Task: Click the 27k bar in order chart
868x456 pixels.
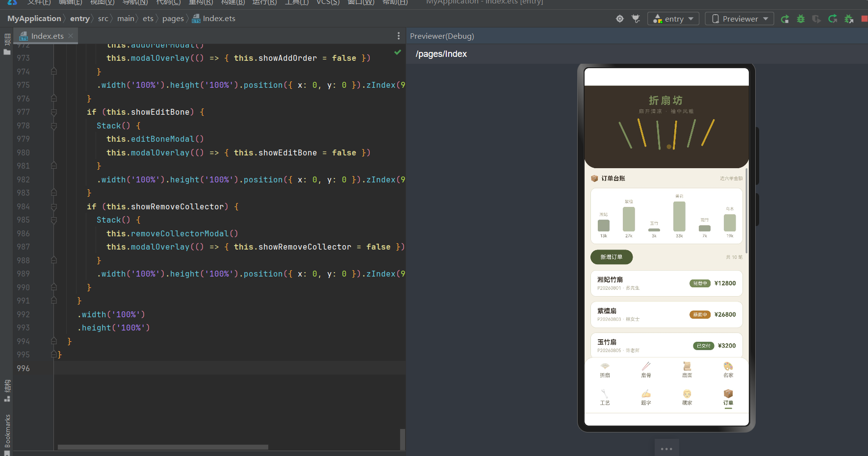Action: click(629, 219)
